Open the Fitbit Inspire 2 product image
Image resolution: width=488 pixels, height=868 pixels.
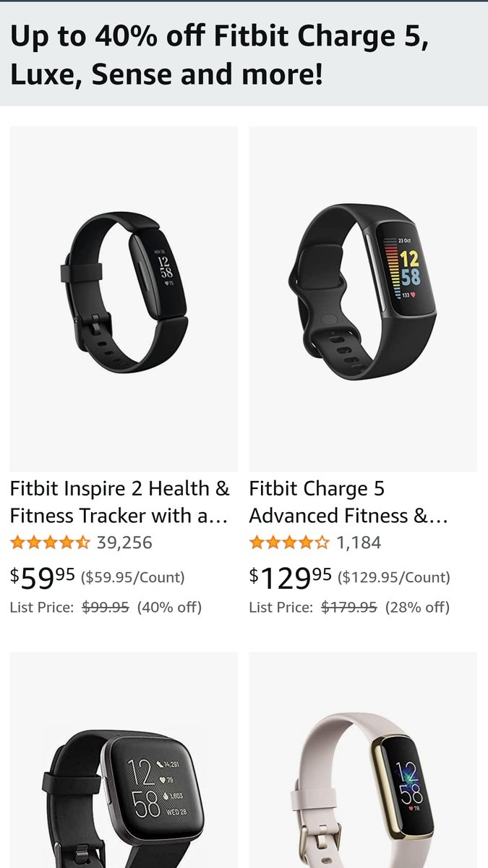[124, 299]
